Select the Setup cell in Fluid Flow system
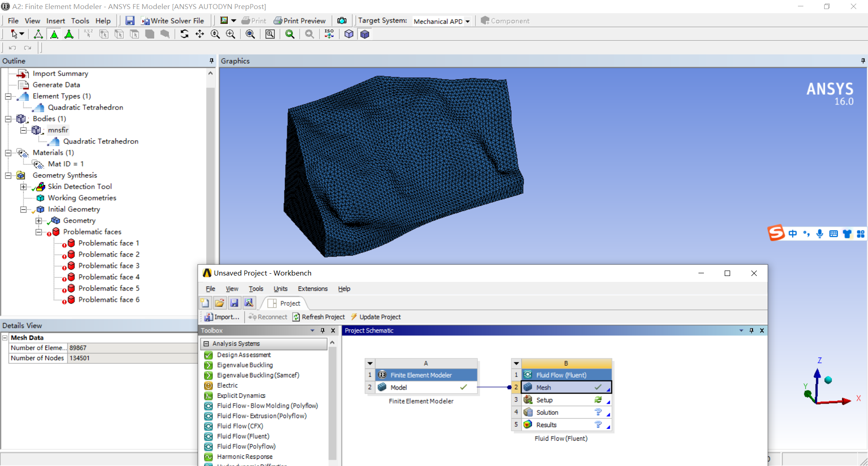The width and height of the screenshot is (868, 466). 566,400
